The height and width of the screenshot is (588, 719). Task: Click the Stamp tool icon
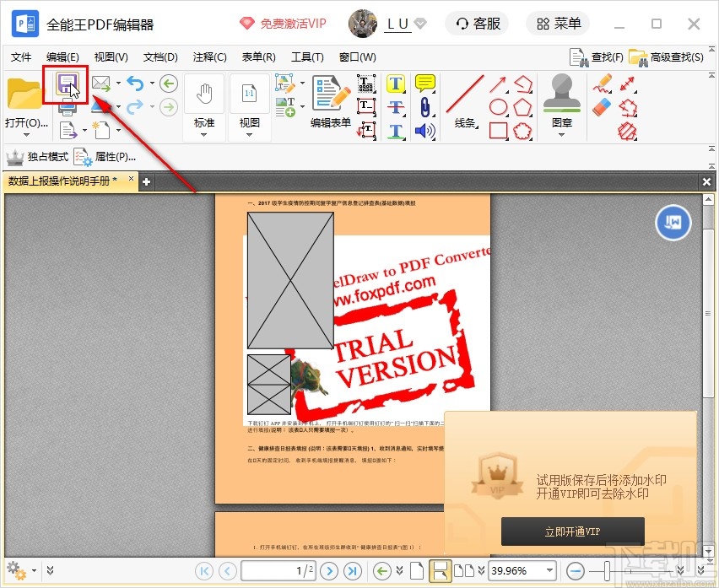pos(562,94)
